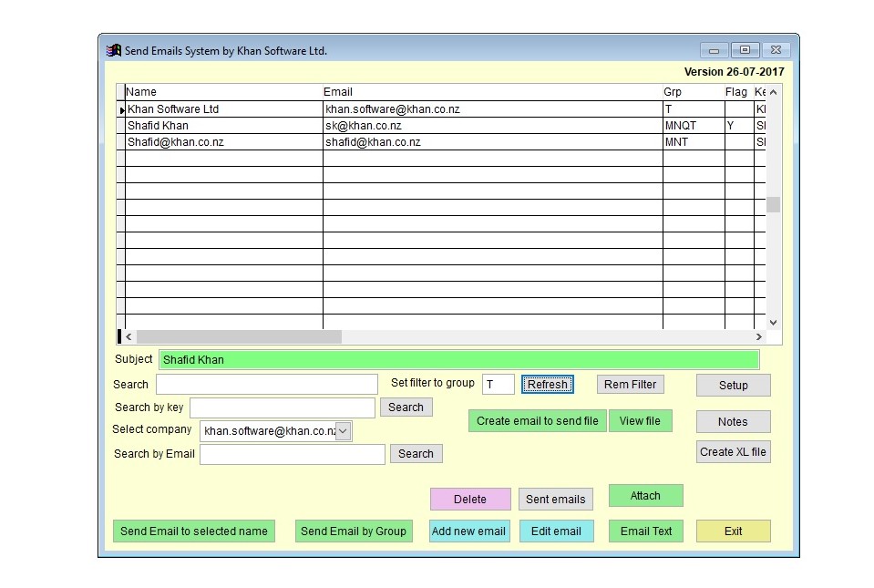
Task: Click Create email to send file
Action: [537, 421]
